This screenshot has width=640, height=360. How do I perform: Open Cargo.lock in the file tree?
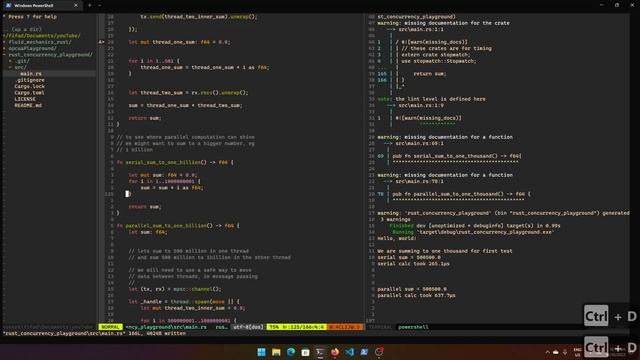[x=29, y=87]
